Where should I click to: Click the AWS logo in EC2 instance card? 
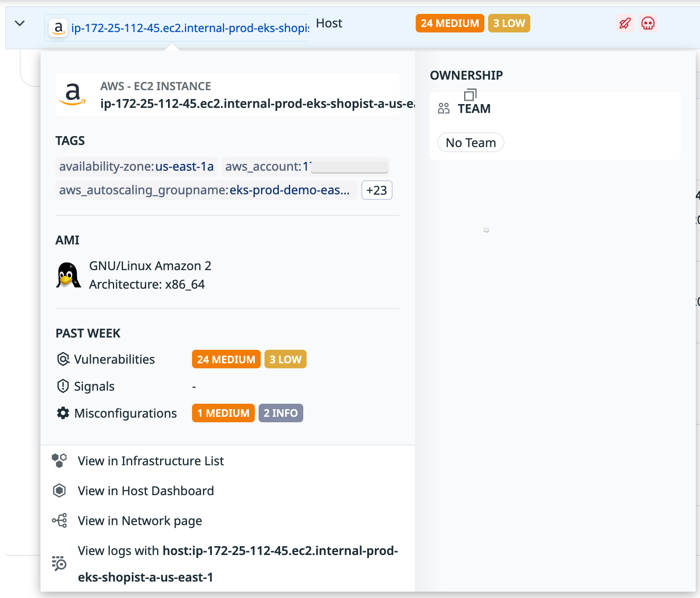pyautogui.click(x=73, y=94)
